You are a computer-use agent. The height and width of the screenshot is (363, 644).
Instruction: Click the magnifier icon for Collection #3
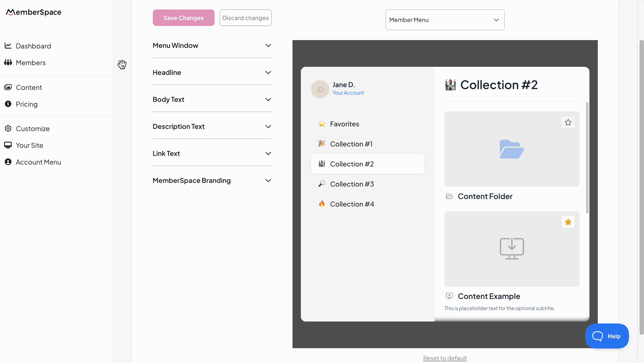coord(322,184)
